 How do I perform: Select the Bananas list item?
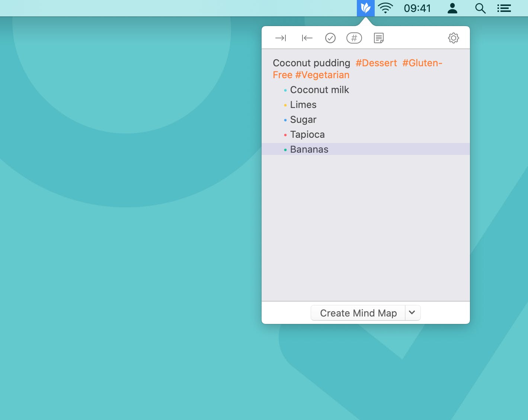pos(309,149)
